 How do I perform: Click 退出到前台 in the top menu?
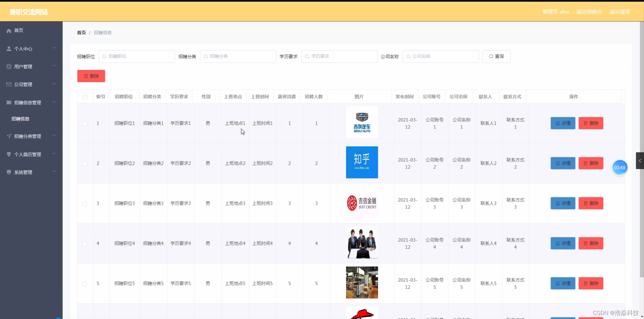(589, 11)
